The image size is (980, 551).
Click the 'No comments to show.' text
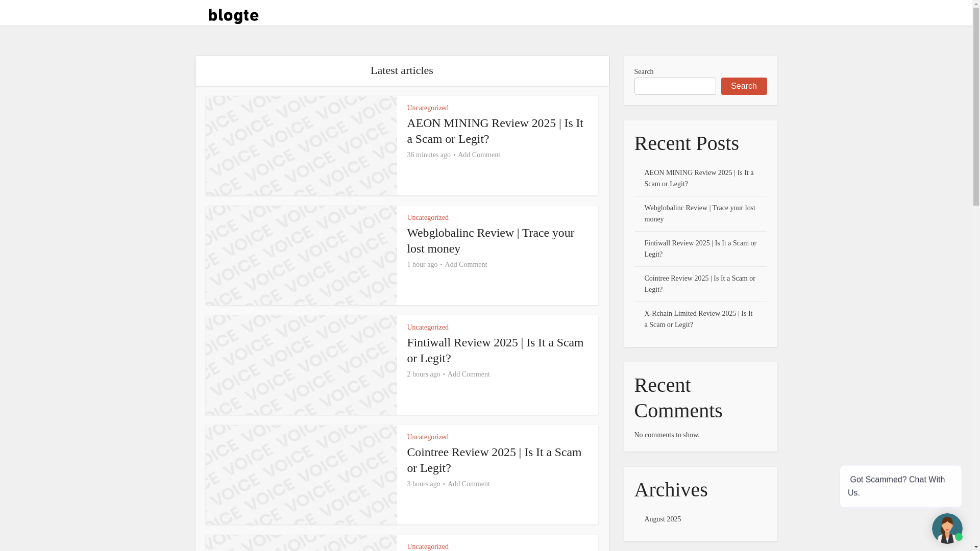click(x=667, y=435)
